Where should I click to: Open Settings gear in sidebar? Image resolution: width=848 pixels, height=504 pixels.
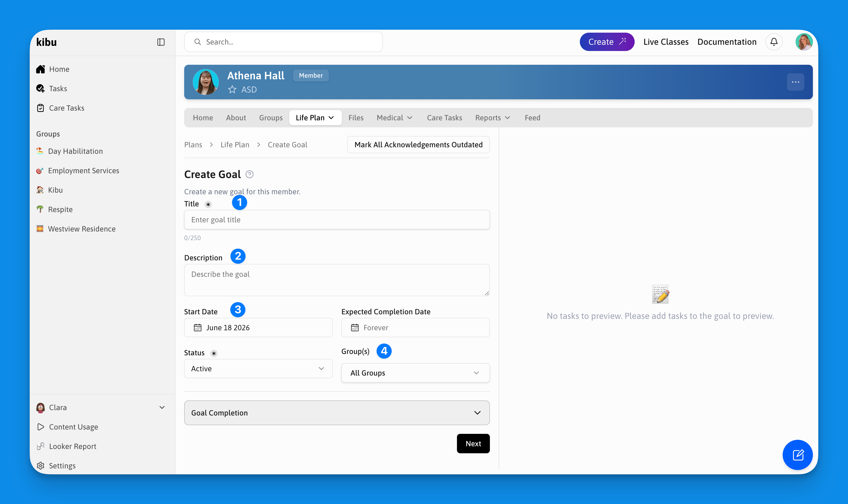tap(41, 466)
